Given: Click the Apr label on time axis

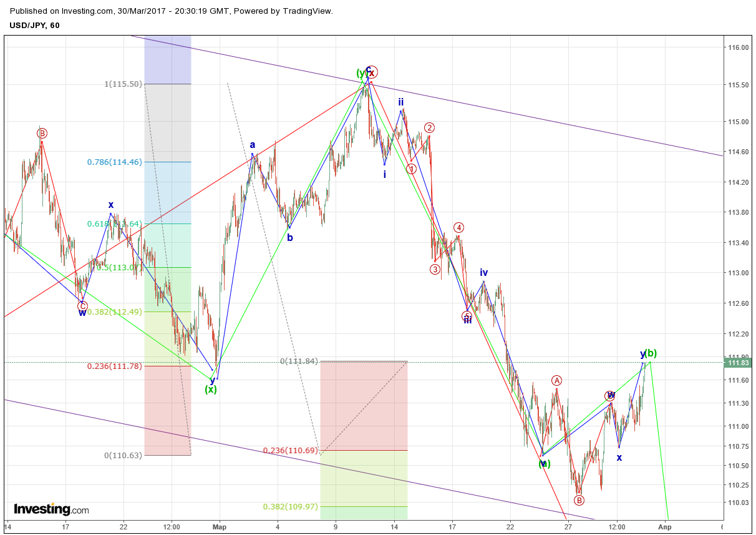Looking at the screenshot, I should (x=666, y=527).
